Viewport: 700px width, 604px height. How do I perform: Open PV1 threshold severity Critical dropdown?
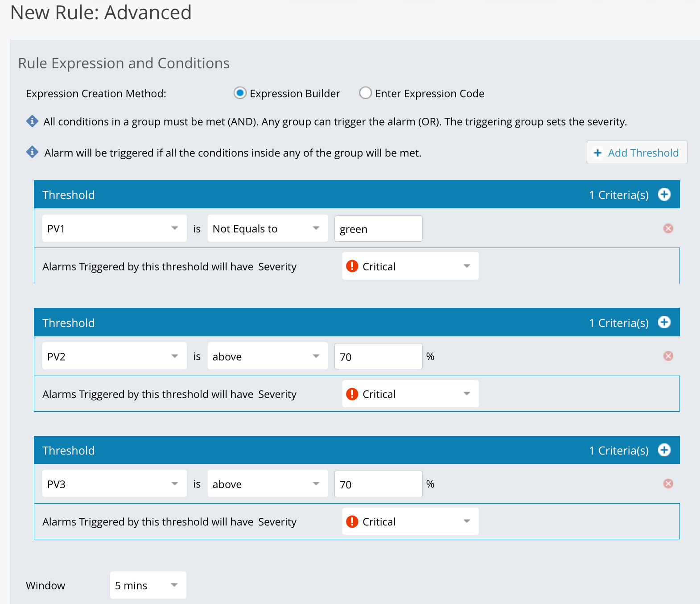tap(410, 266)
